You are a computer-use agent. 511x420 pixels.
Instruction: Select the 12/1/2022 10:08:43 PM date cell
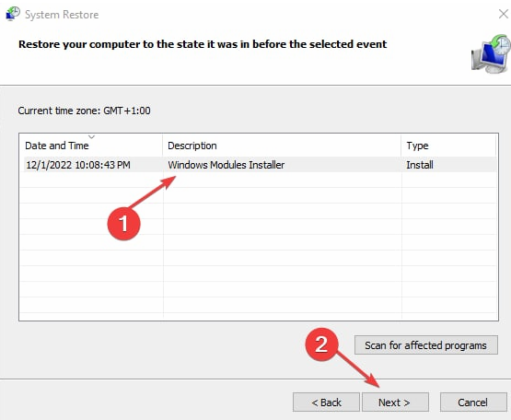(78, 165)
